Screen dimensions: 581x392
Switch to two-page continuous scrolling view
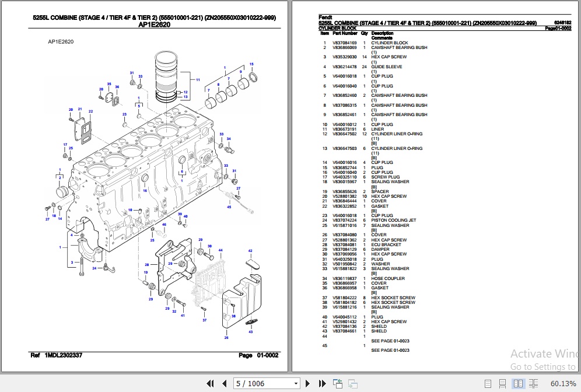click(534, 383)
